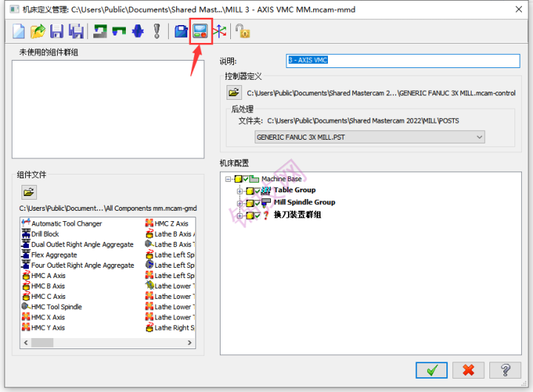Select HMC Z Axis component
The height and width of the screenshot is (392, 533).
167,223
